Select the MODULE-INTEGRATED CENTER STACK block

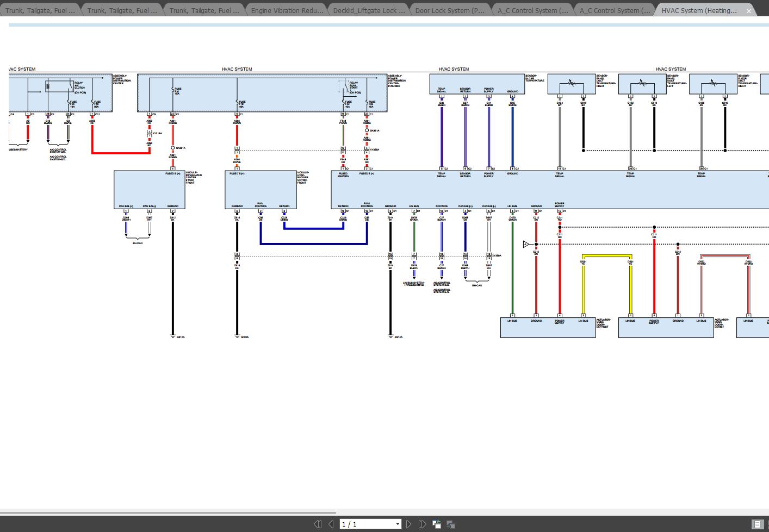(150, 190)
